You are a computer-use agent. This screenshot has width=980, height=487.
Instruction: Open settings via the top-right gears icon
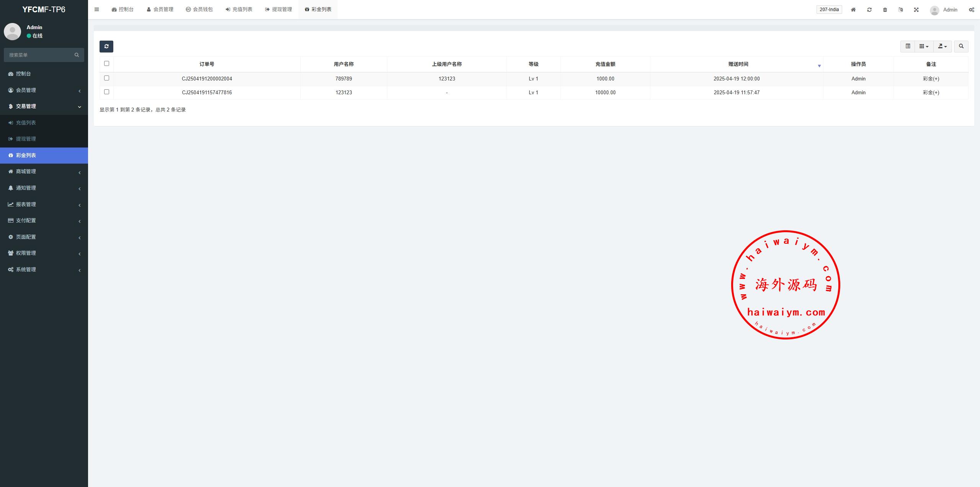(972, 10)
